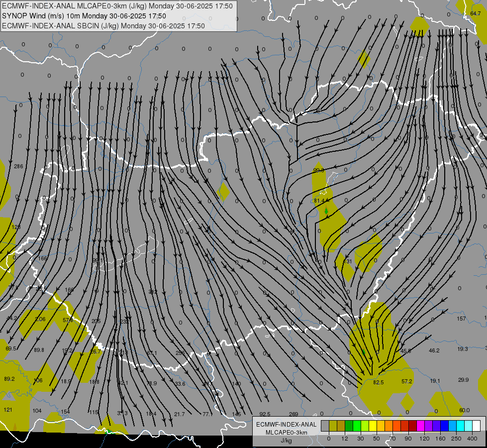
Task: Click the 21.7 value at the bottom
Action: click(x=179, y=414)
